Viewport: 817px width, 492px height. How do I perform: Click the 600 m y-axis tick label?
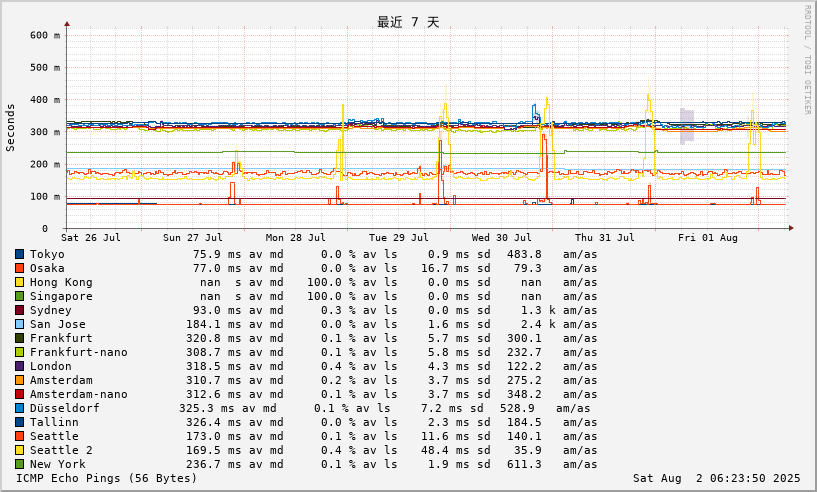[45, 35]
